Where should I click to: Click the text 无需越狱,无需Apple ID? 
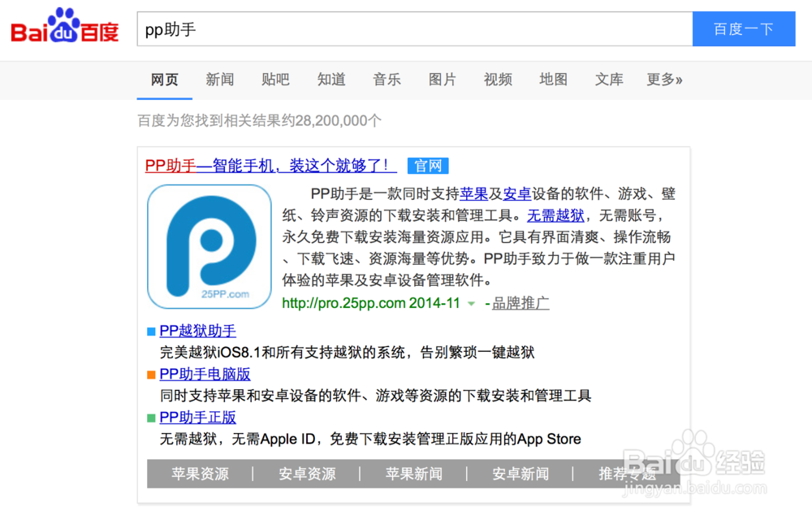[x=237, y=440]
